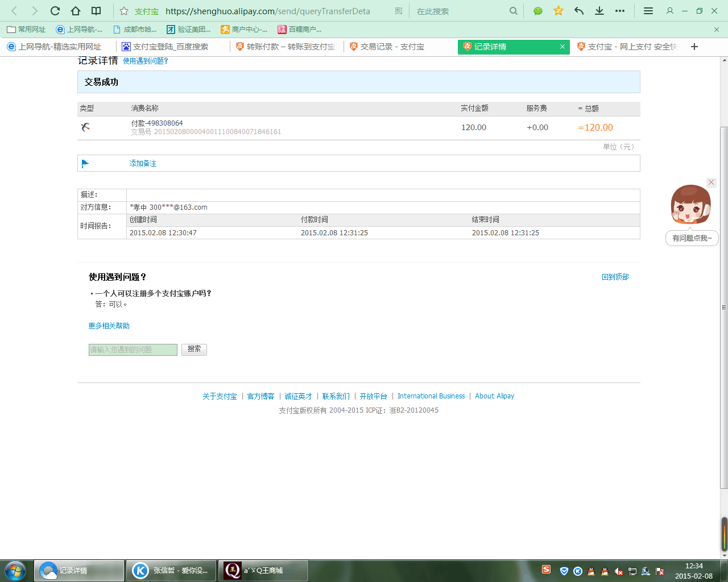The image size is (728, 582).
Task: Switch to the 上网导航-精选实用网址 tab
Action: 59,47
